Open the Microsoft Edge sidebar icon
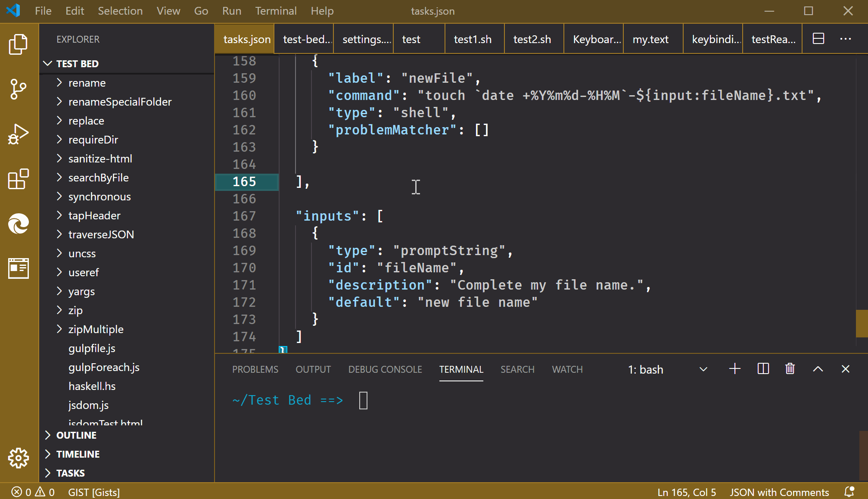 (19, 224)
